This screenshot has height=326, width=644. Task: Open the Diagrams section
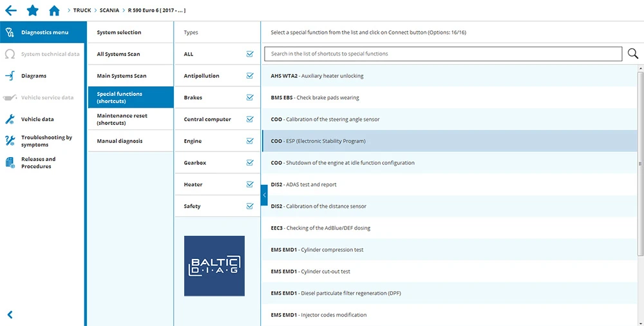(44, 75)
